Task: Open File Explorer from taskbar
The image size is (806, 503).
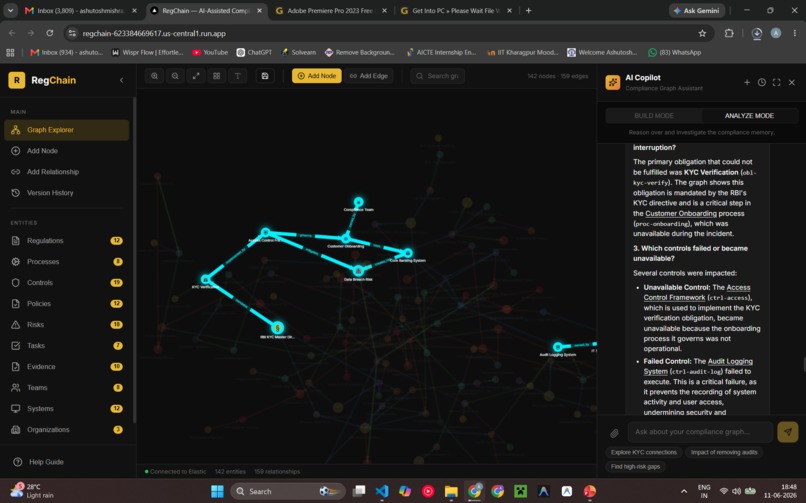Action: click(451, 492)
